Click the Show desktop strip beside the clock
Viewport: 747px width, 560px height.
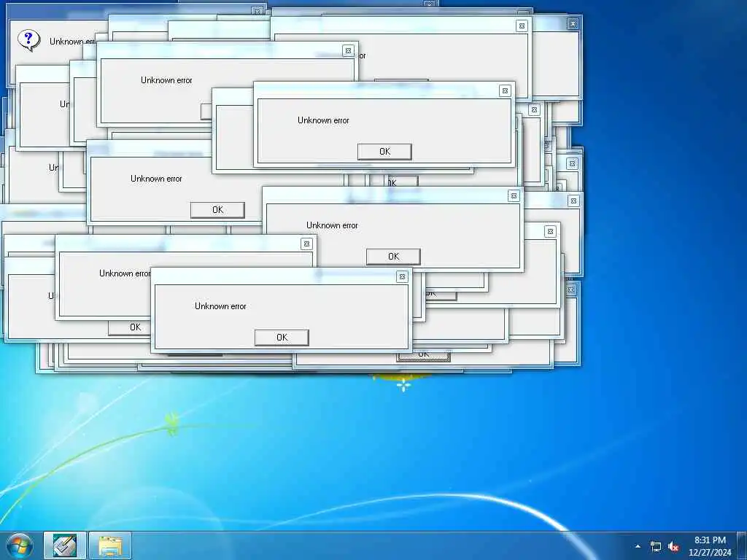click(742, 545)
